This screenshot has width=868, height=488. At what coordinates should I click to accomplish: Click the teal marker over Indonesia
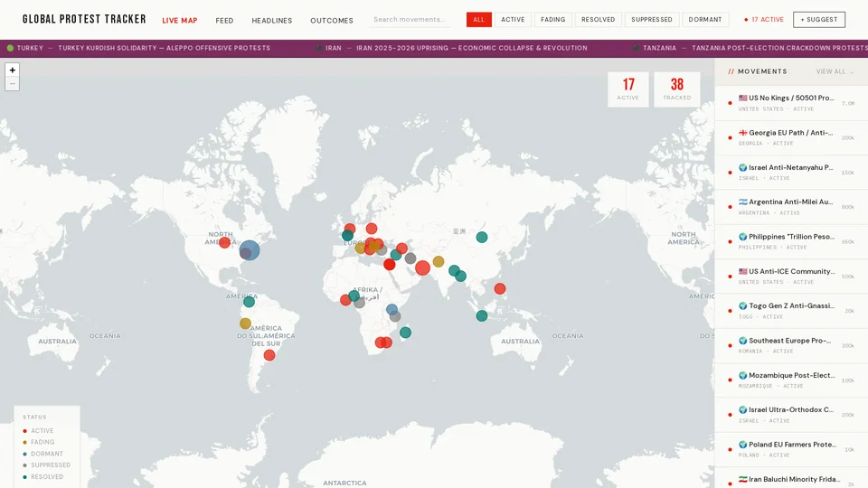482,316
